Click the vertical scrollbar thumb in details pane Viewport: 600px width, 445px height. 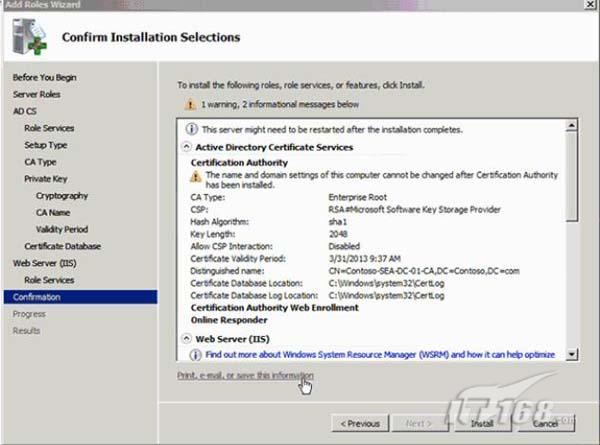[572, 175]
